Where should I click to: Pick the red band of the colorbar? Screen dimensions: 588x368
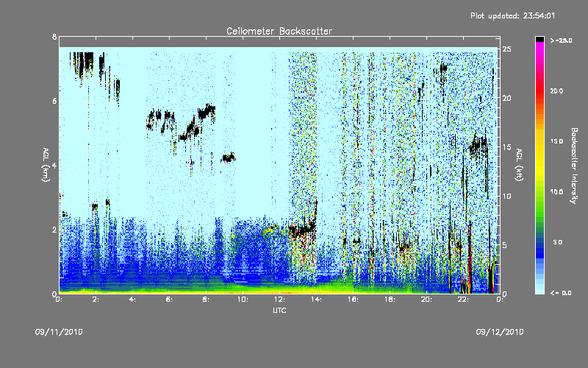[x=539, y=92]
